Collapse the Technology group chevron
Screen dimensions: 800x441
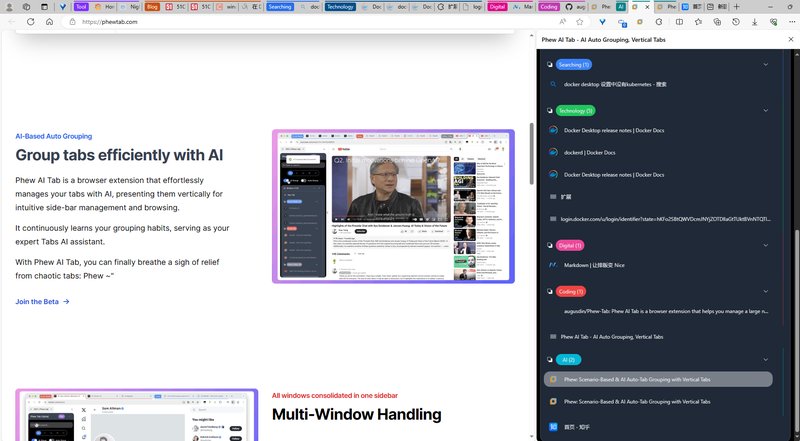click(x=765, y=110)
